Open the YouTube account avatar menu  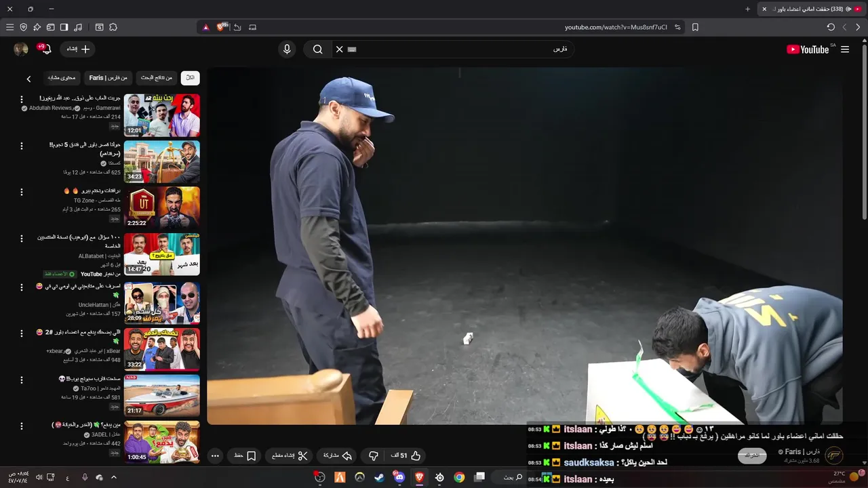[x=21, y=49]
